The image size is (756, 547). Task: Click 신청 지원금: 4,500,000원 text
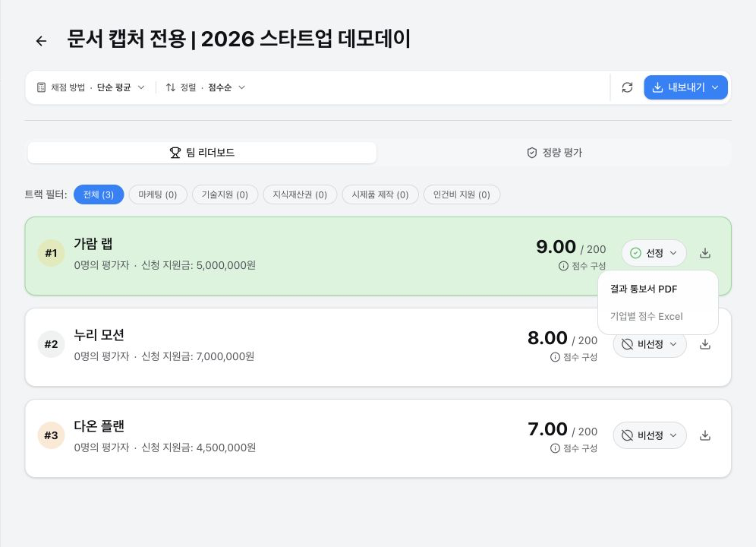[199, 448]
